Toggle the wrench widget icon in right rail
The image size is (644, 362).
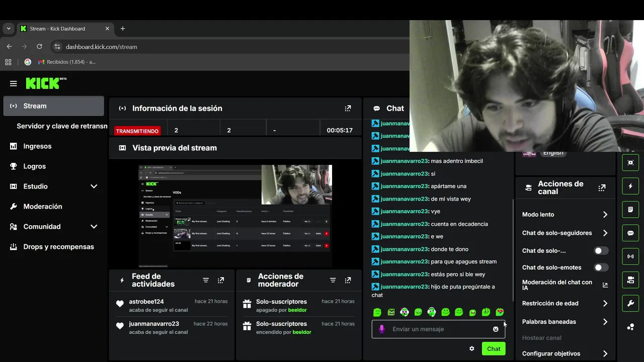(x=630, y=303)
